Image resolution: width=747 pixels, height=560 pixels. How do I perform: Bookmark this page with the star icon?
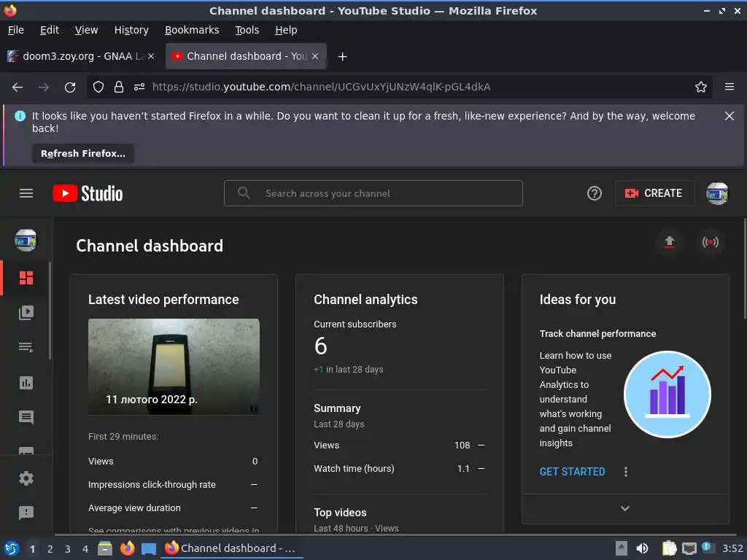(700, 87)
